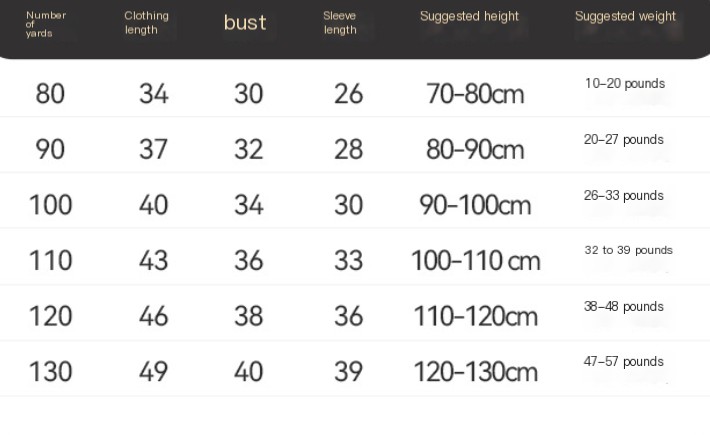
Task: Select clothing length value 49
Action: 153,372
